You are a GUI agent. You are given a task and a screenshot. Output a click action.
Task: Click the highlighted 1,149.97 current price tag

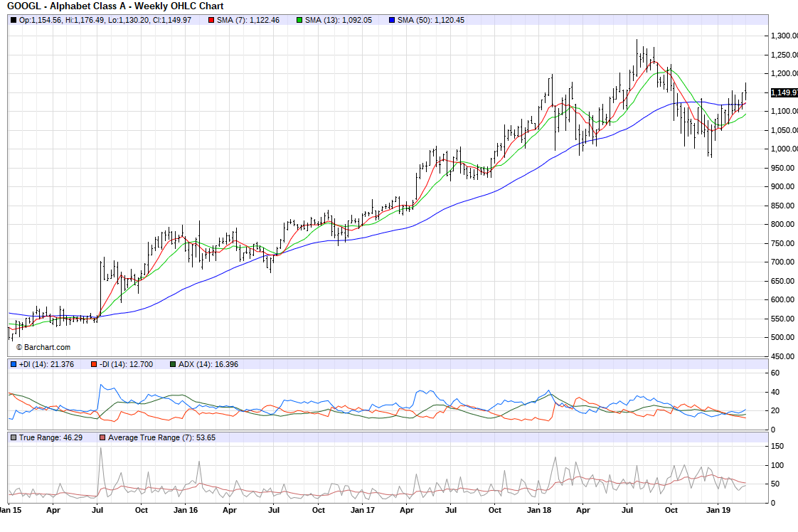784,92
